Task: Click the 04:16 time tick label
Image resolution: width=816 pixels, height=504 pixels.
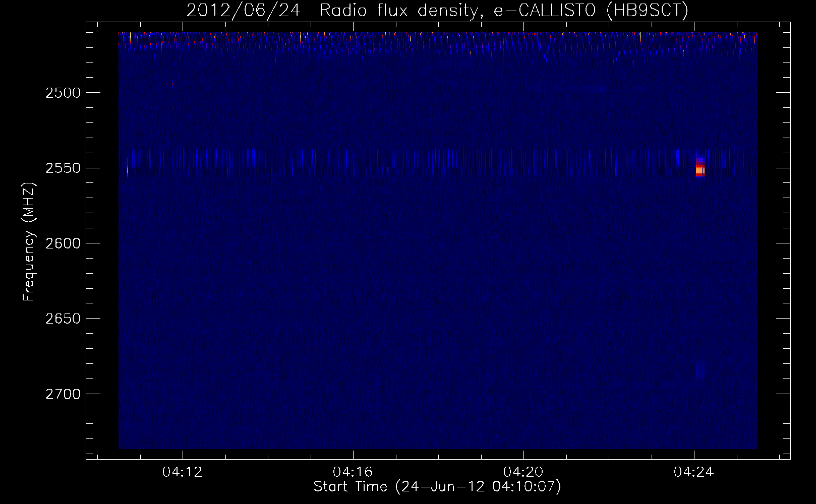Action: tap(353, 472)
